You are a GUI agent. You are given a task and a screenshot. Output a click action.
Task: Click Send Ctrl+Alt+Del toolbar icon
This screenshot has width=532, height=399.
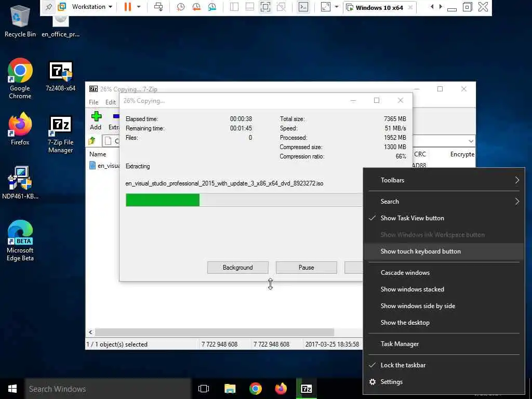coord(158,7)
